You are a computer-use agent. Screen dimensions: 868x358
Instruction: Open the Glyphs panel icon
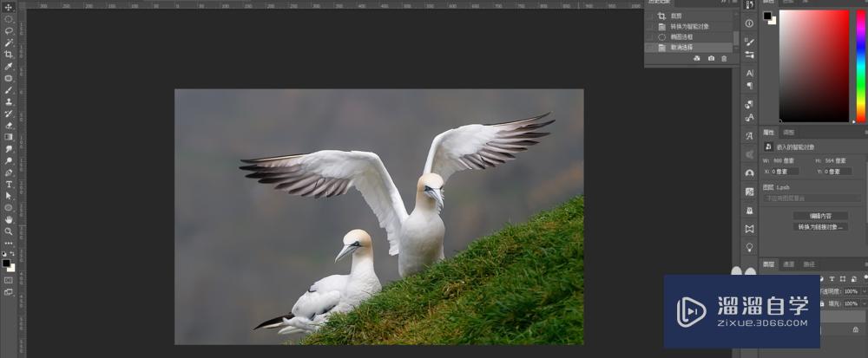(x=750, y=136)
